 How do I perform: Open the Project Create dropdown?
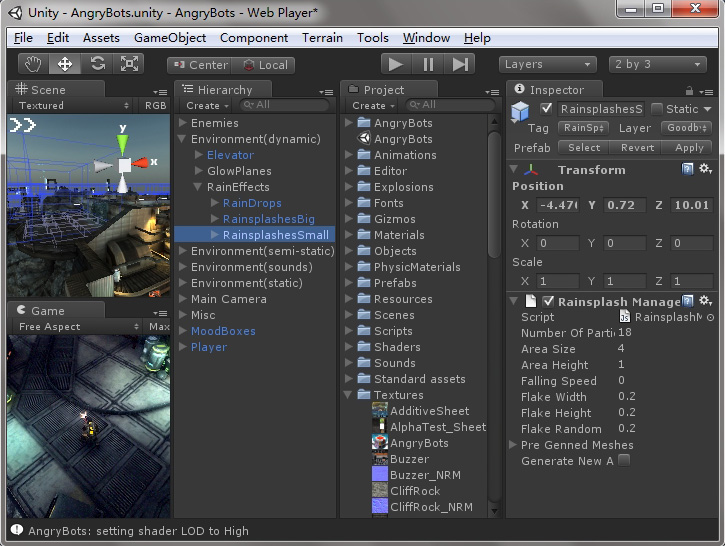[373, 105]
